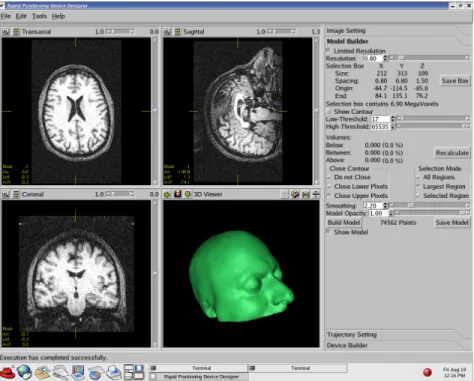Click the vertical split icon in 3D Viewer
The image size is (474, 381).
tap(315, 194)
